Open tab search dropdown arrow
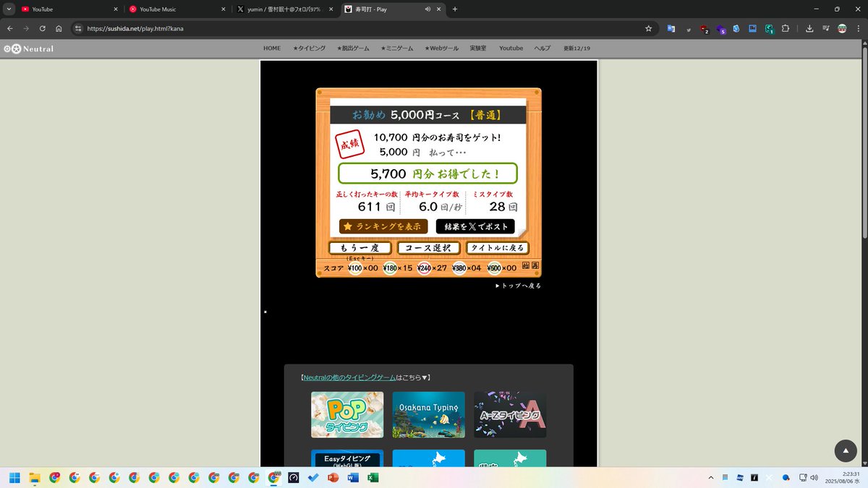 tap(8, 9)
